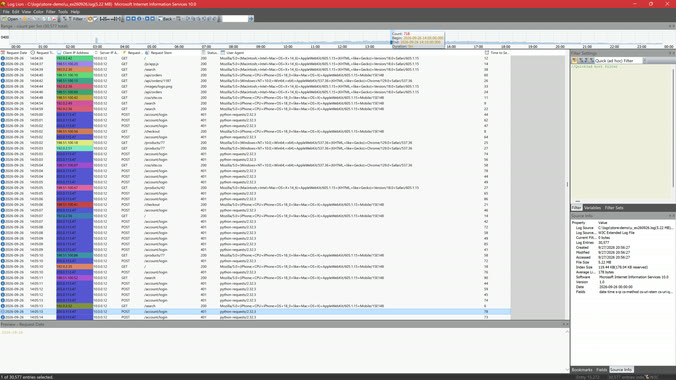
Task: Switch to the Fields tab
Action: [601, 370]
